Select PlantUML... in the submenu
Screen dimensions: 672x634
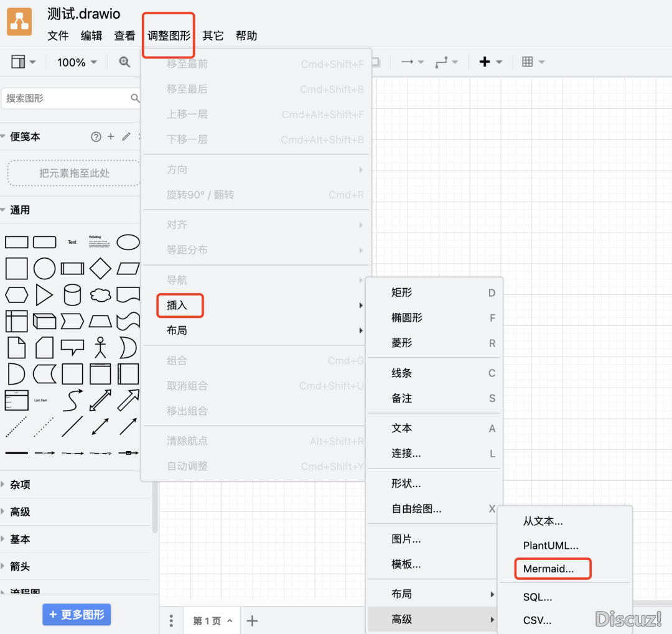[x=551, y=546]
